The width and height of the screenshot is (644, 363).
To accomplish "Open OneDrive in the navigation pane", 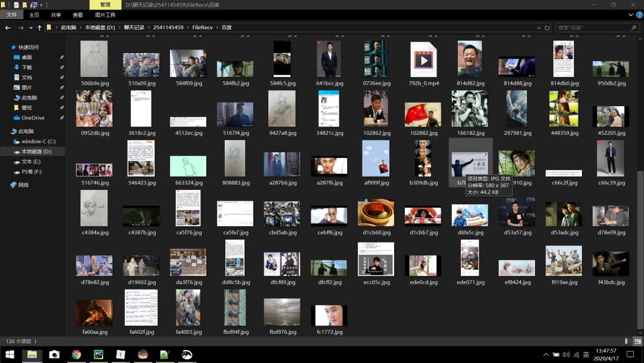I will pyautogui.click(x=33, y=118).
